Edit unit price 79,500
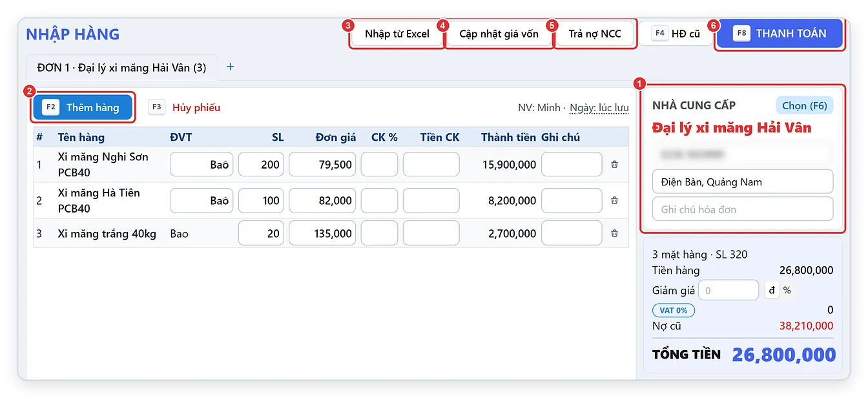 pyautogui.click(x=322, y=165)
